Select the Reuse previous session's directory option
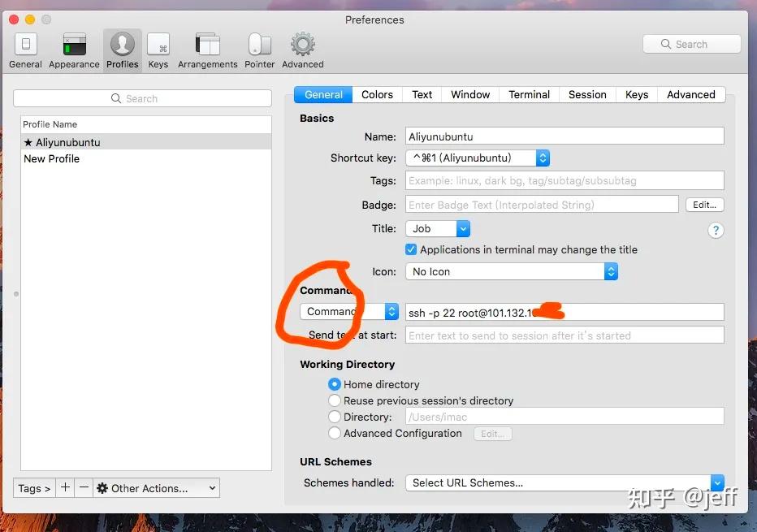This screenshot has width=757, height=532. [335, 400]
